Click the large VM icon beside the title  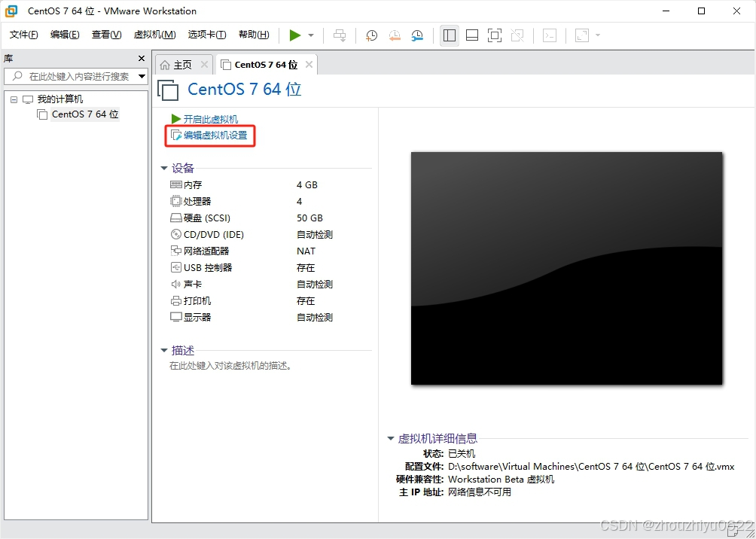pos(168,90)
